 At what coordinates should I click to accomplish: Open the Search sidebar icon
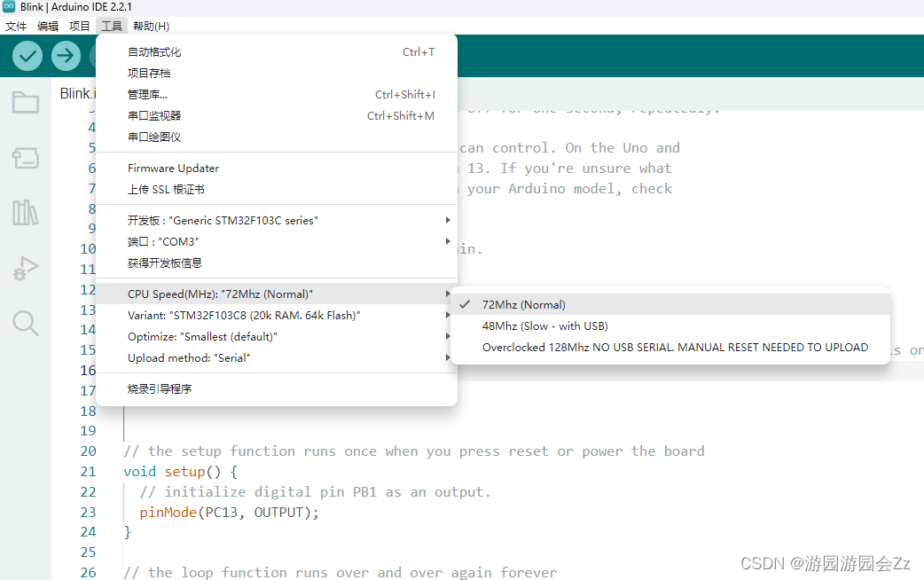(26, 323)
